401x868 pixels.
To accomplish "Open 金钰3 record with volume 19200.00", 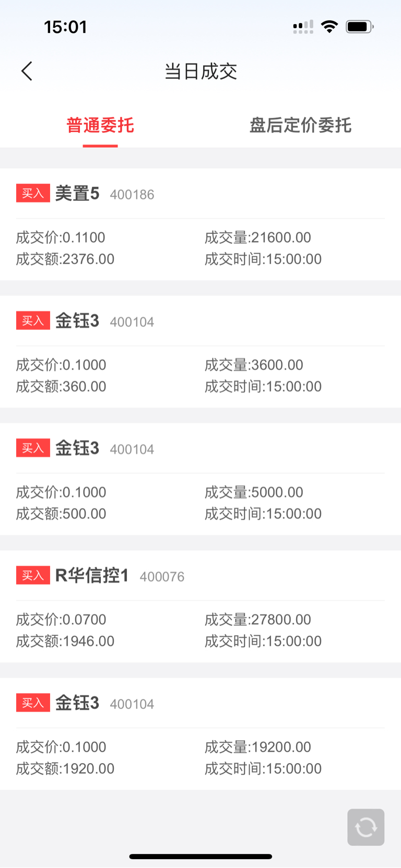I will [x=200, y=734].
